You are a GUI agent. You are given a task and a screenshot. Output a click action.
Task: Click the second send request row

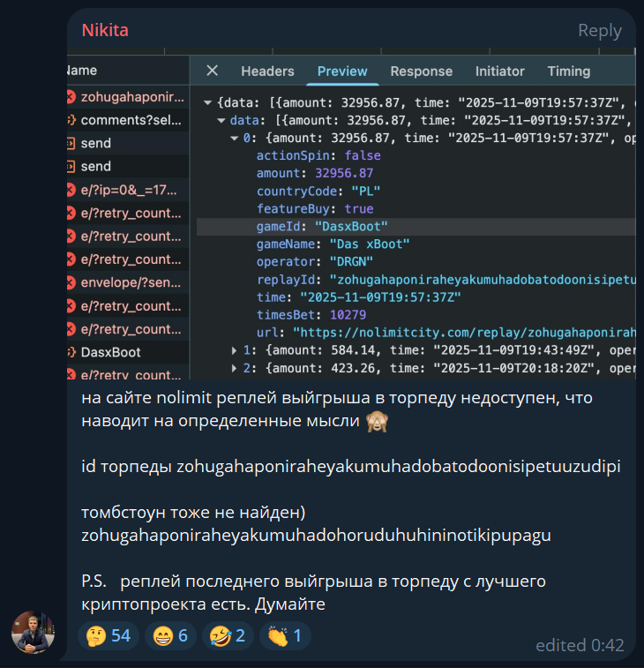128,166
